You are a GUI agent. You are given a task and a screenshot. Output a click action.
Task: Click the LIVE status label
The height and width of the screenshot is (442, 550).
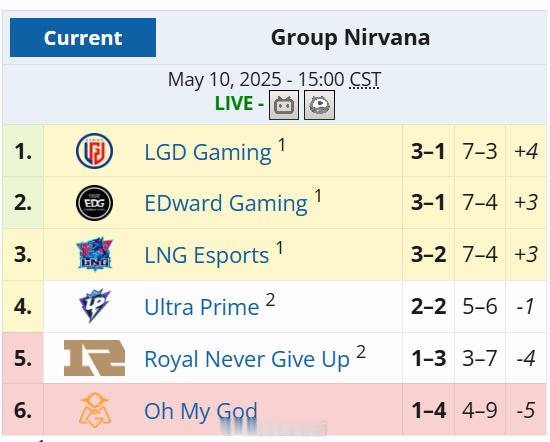tap(234, 104)
